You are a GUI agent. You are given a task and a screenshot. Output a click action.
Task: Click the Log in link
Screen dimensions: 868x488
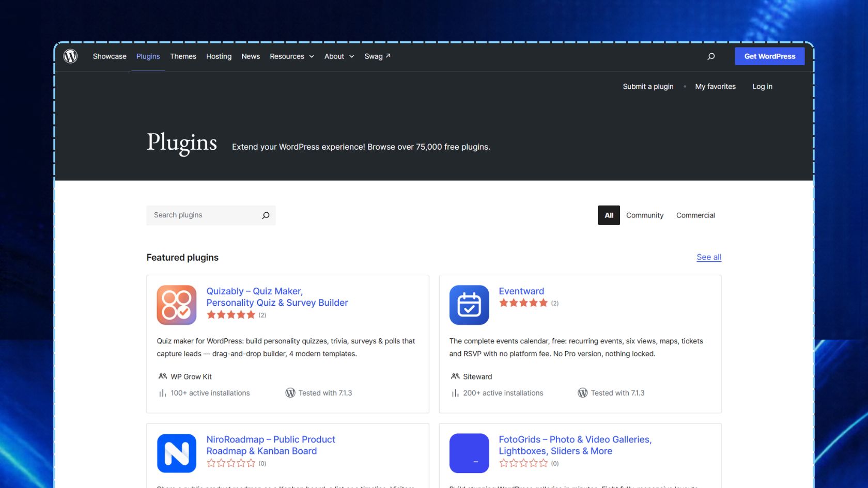point(763,86)
